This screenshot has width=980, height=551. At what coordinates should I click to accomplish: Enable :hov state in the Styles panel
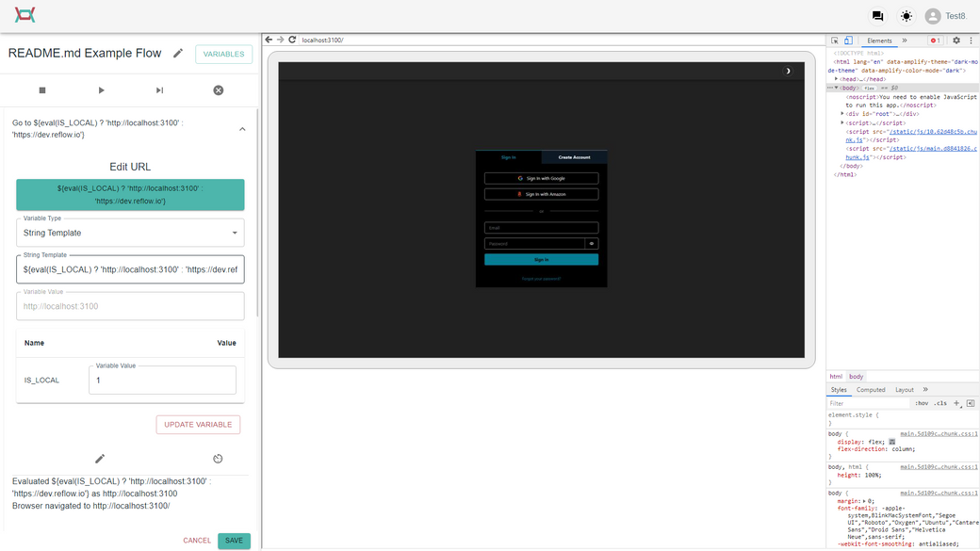(922, 402)
